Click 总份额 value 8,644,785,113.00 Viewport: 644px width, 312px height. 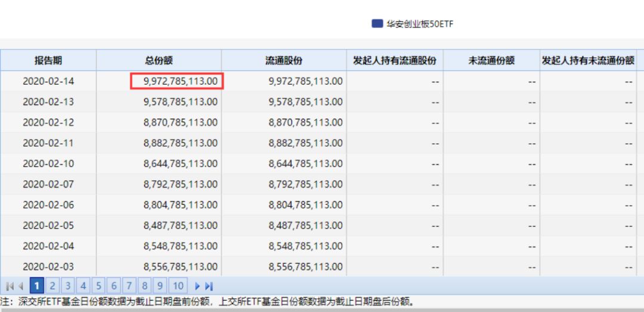click(180, 163)
